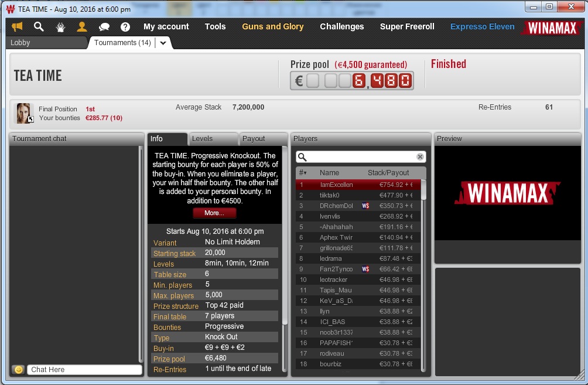588x385 pixels.
Task: Select player row rodiveau
Action: pyautogui.click(x=358, y=353)
